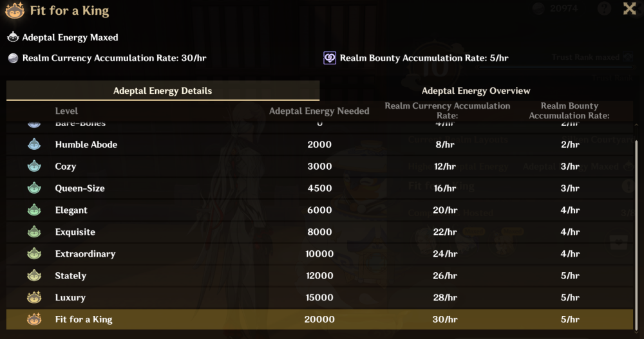Screen dimensions: 644x339
Task: Click the Luxury level teapot icon
Action: (x=34, y=298)
